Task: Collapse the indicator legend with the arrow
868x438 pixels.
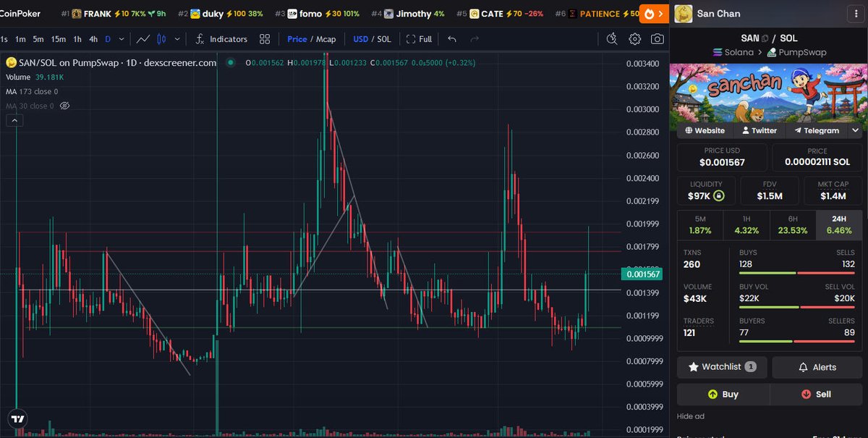Action: [x=14, y=121]
